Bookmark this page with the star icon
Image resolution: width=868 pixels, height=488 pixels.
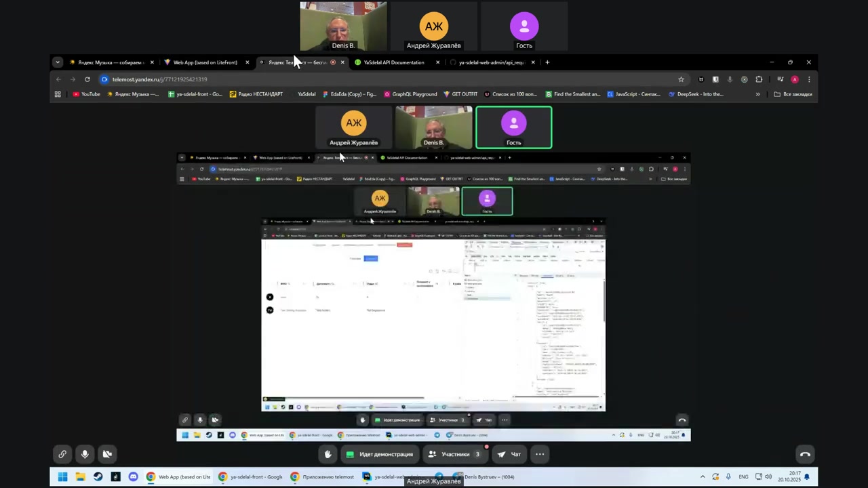click(681, 79)
